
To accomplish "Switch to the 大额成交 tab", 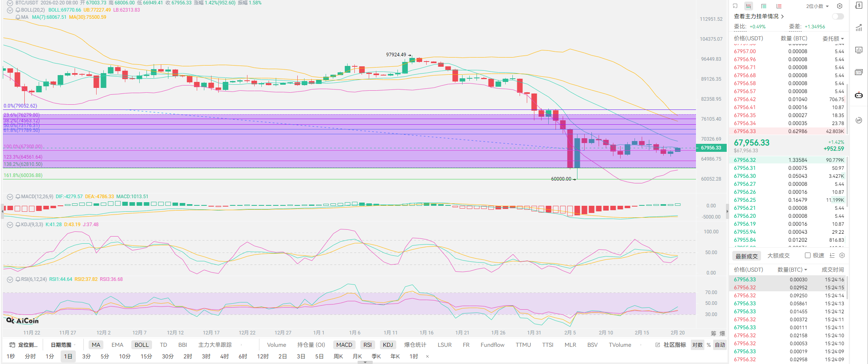I will point(778,256).
